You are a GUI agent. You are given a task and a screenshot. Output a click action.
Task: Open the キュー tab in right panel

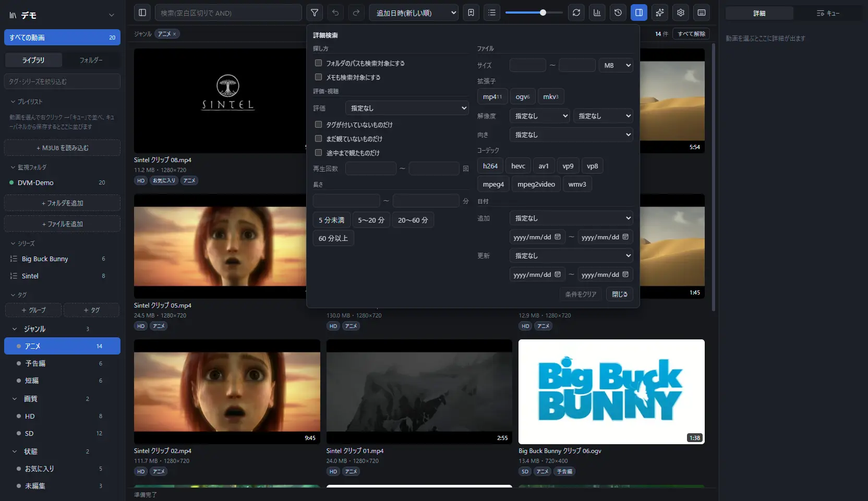tap(828, 13)
